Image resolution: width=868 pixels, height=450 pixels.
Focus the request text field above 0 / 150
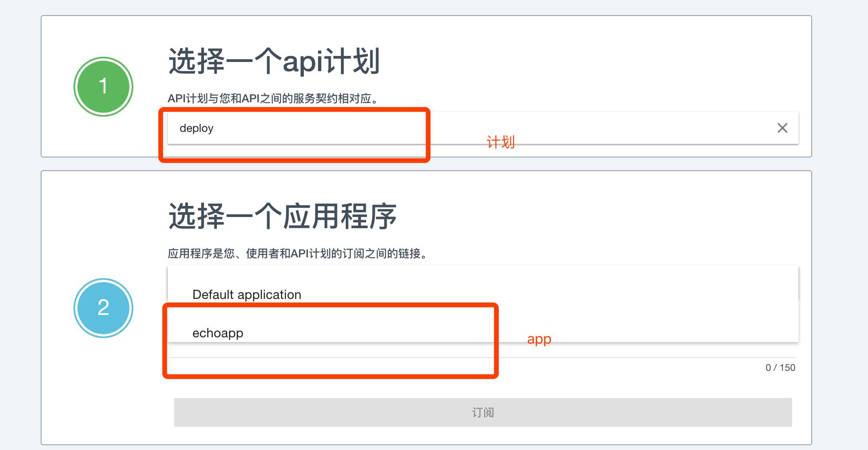pos(483,351)
